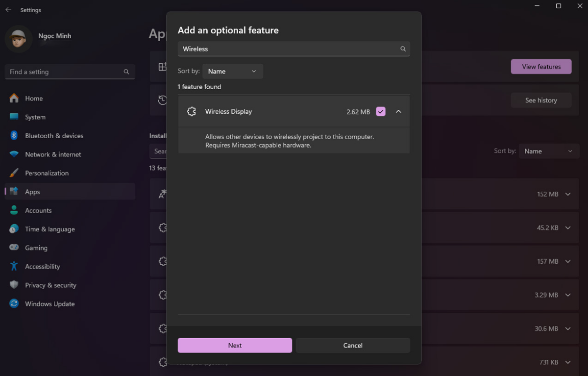This screenshot has height=376, width=588.
Task: Open the Gaming settings page
Action: click(36, 248)
